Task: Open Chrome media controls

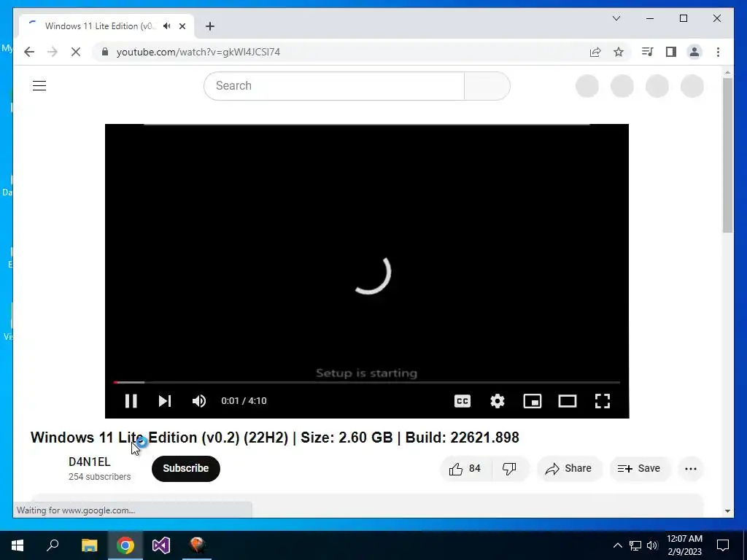Action: pos(648,52)
